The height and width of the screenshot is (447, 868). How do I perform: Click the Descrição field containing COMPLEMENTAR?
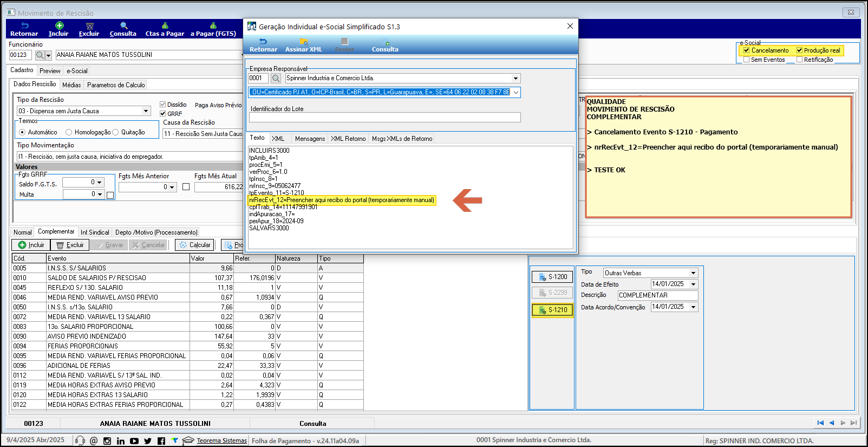click(x=658, y=295)
